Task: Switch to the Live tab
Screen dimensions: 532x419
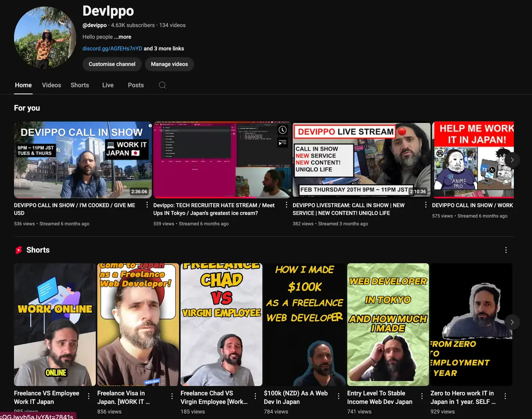Action: [x=108, y=85]
